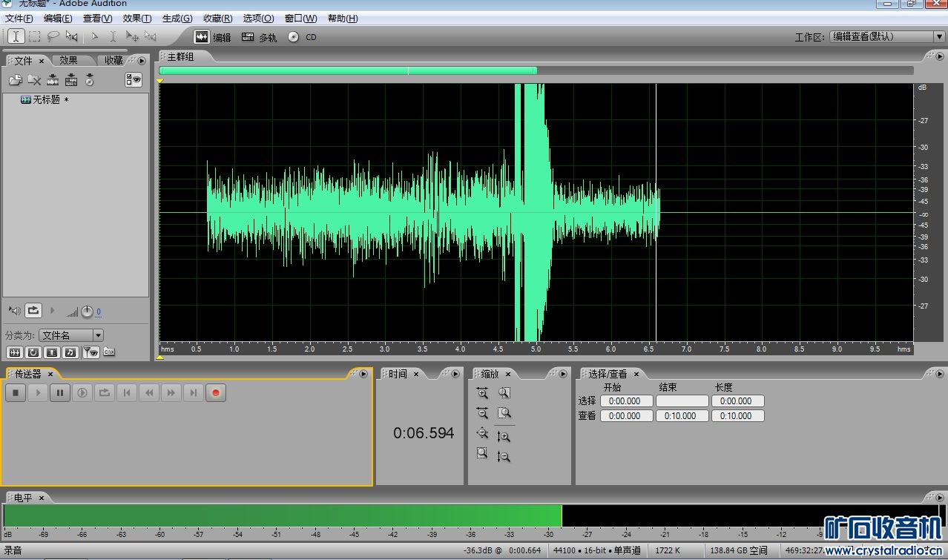Select the Marquee Selection tool
This screenshot has width=948, height=560.
34,36
